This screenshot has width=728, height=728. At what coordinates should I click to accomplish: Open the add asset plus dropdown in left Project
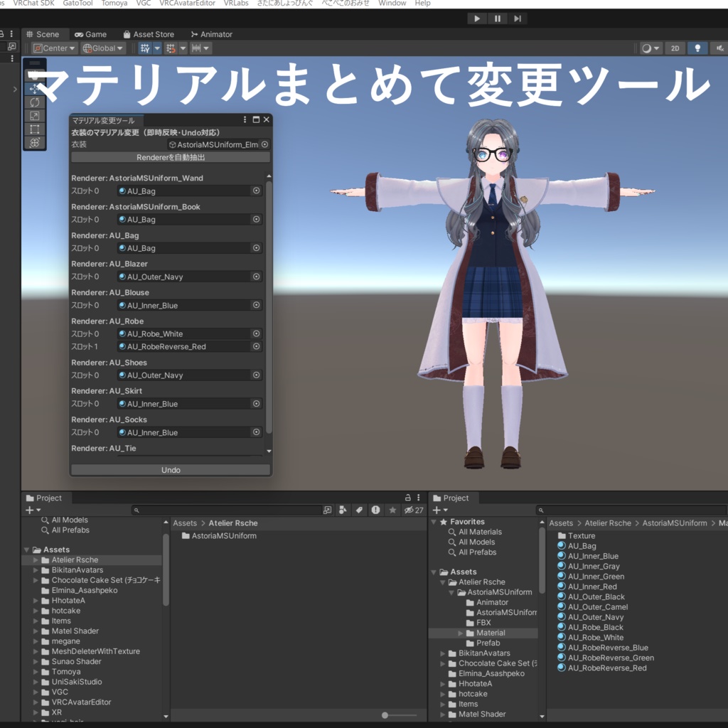[33, 510]
